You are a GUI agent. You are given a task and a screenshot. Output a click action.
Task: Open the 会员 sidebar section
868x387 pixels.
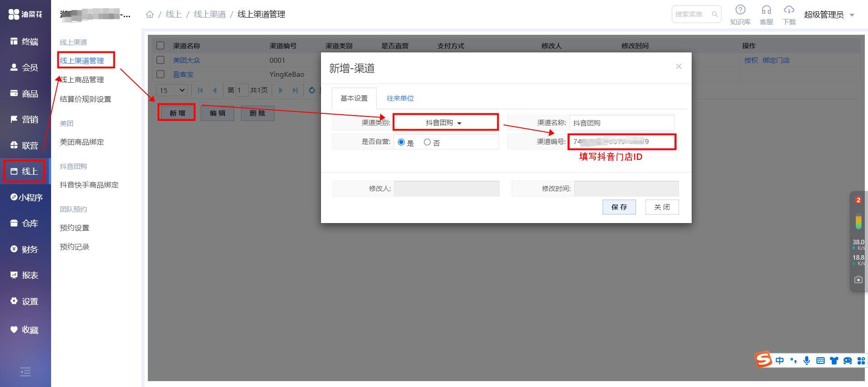tap(25, 68)
